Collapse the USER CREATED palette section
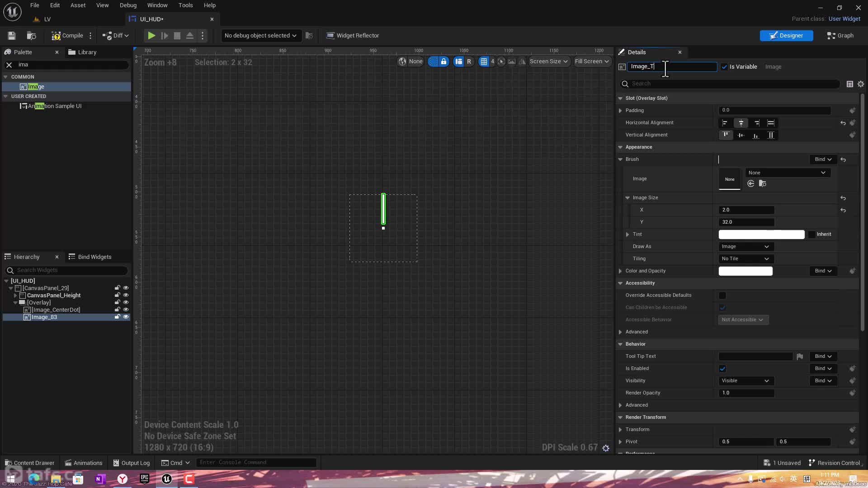Screen dimensions: 868x488 (6, 97)
